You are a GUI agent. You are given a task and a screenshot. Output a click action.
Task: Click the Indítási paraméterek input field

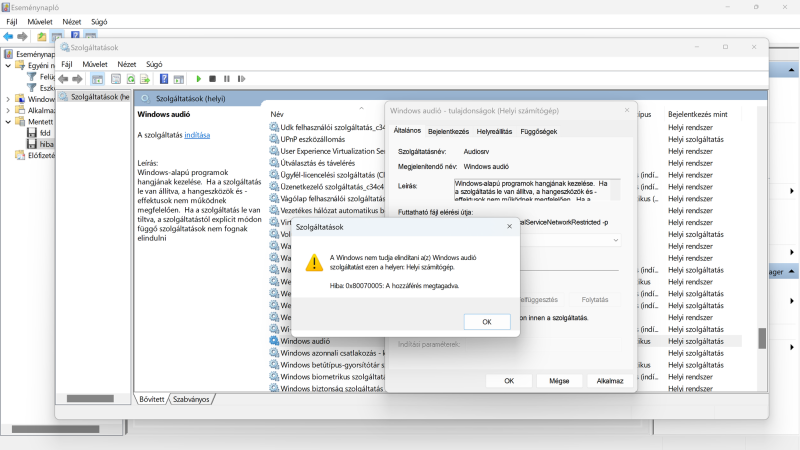pos(543,344)
